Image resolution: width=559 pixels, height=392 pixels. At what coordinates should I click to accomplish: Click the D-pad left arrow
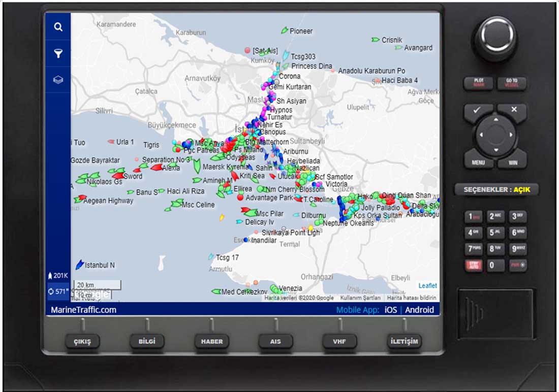[481, 135]
